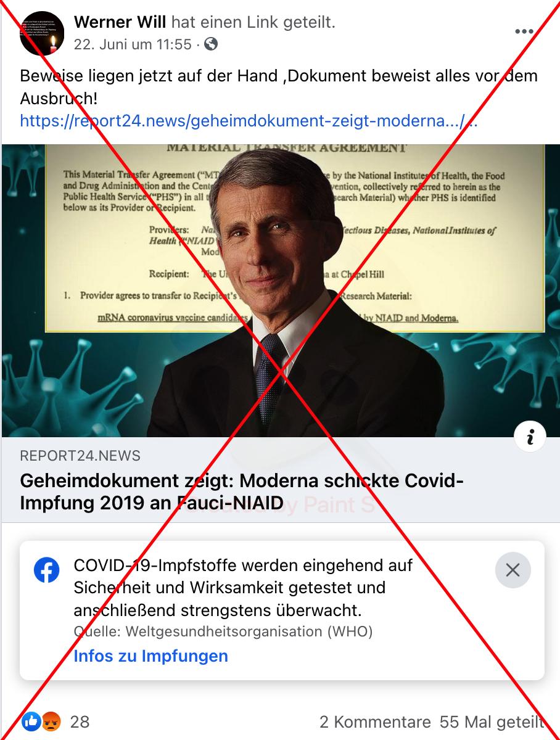Click the public globe audience icon

pyautogui.click(x=210, y=44)
